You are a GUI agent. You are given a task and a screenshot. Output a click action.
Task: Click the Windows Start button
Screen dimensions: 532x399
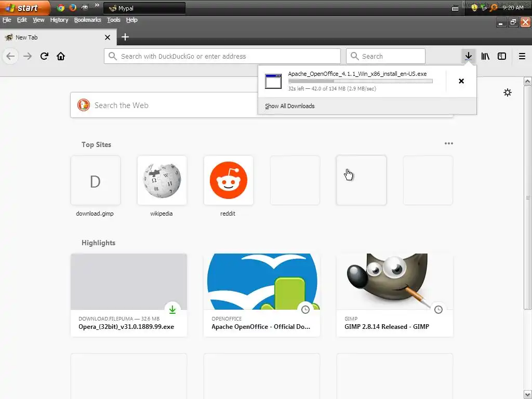pyautogui.click(x=25, y=8)
